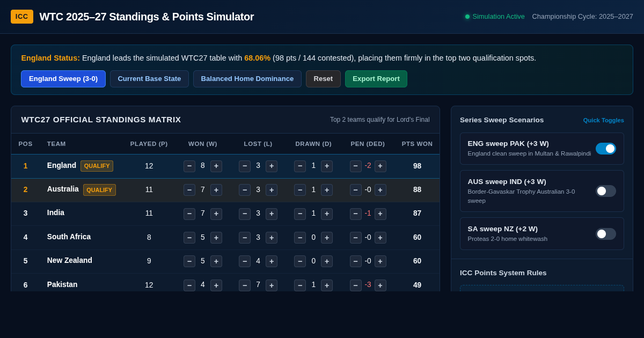
Task: Click Pakistan team name
Action: coord(62,284)
